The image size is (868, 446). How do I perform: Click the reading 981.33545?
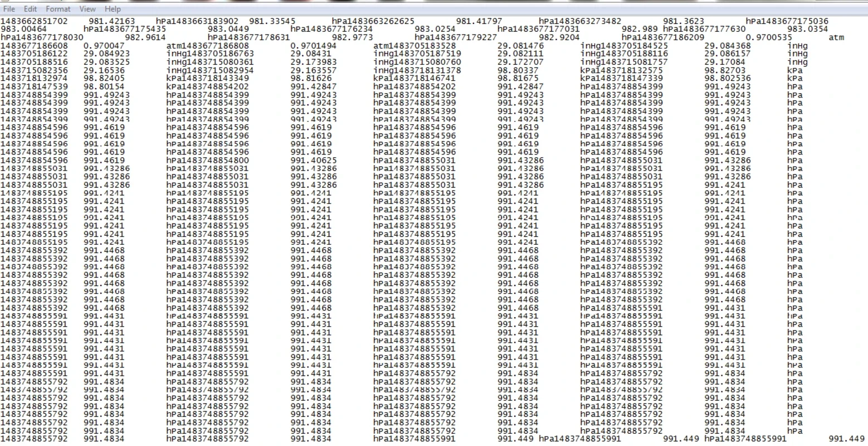(272, 21)
